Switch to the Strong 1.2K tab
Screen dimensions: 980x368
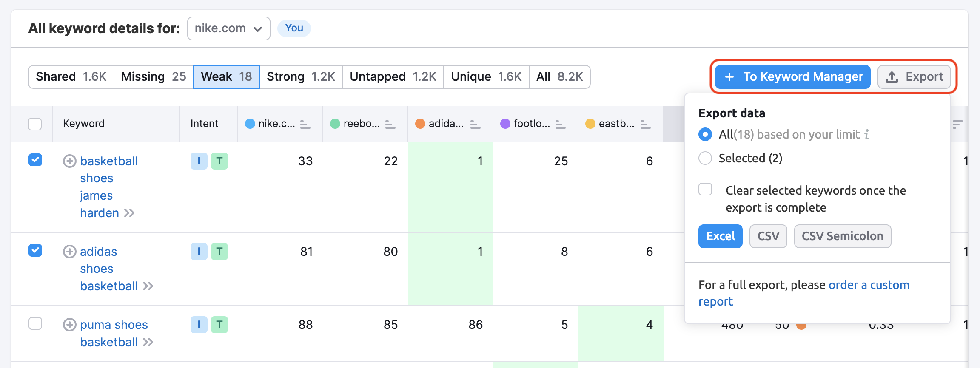(x=301, y=77)
